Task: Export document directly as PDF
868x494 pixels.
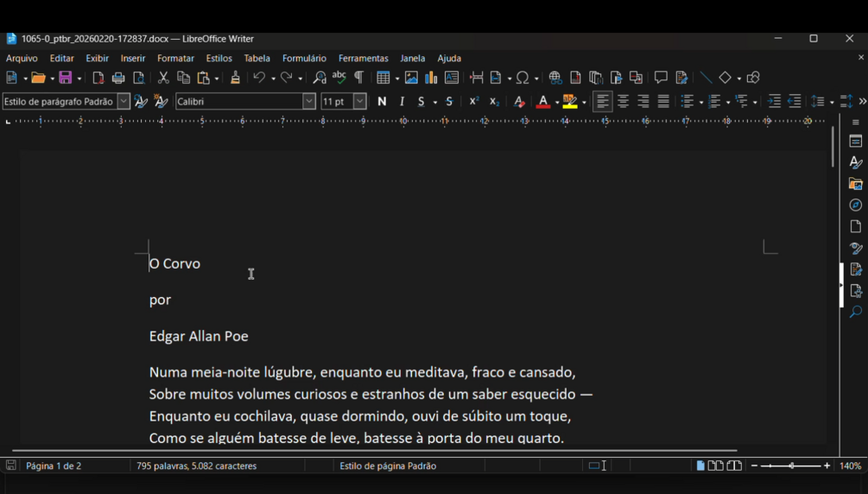Action: (98, 78)
